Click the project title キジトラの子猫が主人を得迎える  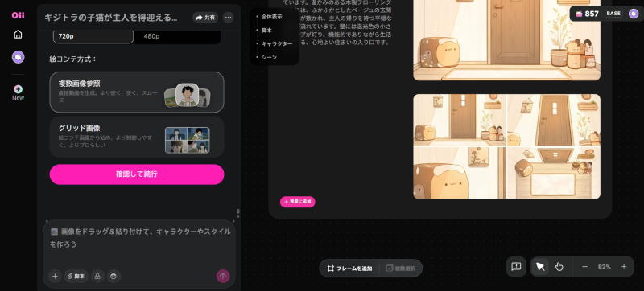[x=111, y=18]
